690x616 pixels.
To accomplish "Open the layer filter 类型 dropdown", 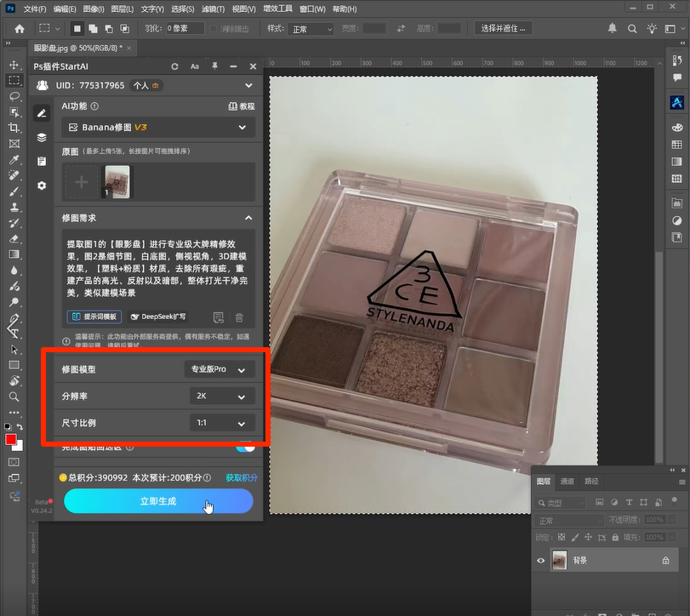I will [x=560, y=503].
